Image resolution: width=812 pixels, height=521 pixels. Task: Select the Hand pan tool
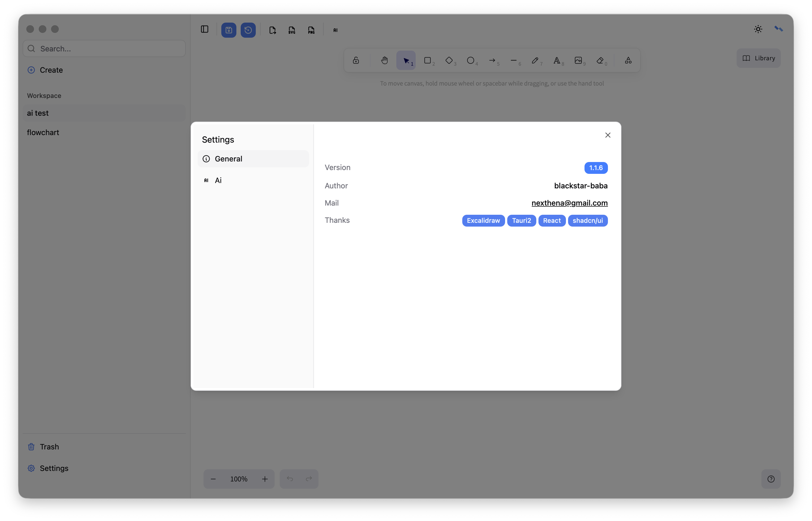pos(384,61)
